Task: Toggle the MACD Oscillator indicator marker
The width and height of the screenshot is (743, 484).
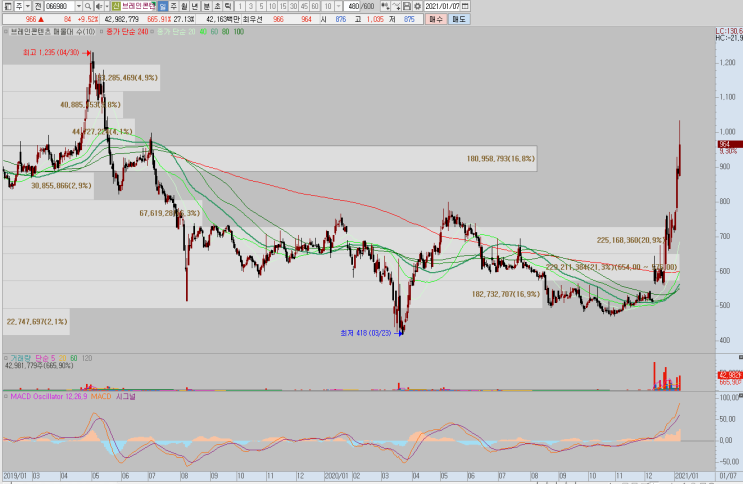Action: pos(6,396)
